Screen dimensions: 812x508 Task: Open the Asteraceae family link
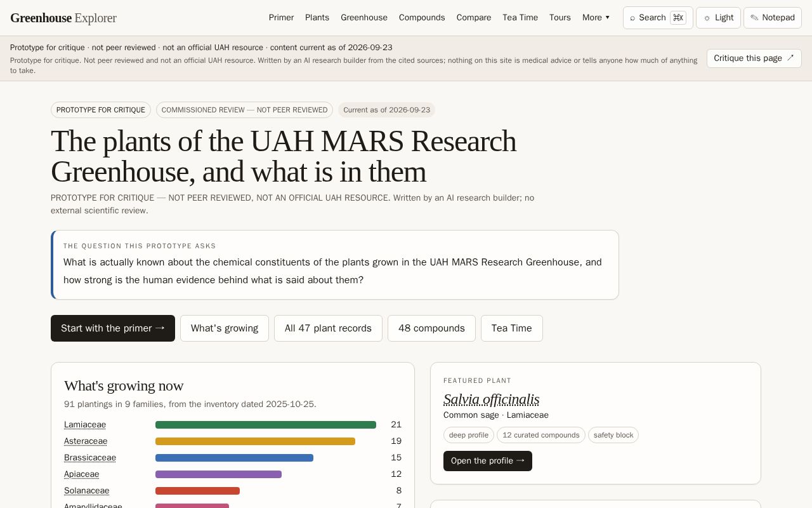coord(86,441)
